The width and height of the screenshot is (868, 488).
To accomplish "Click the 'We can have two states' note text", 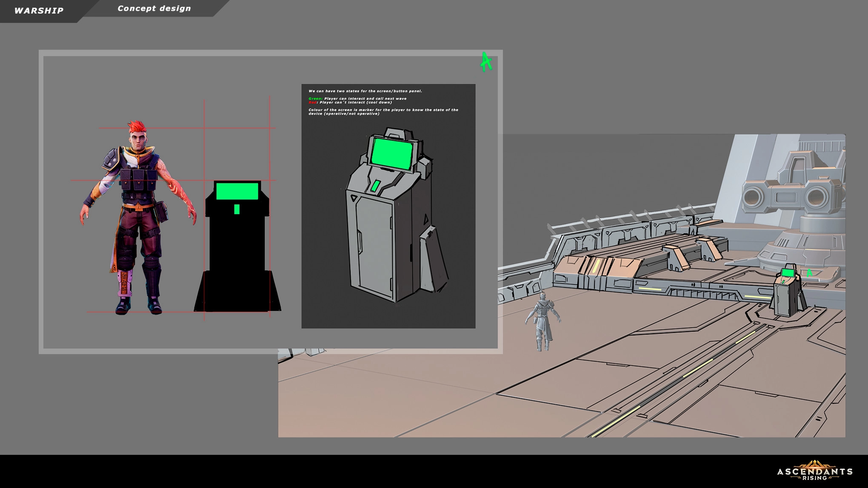I will pos(365,91).
